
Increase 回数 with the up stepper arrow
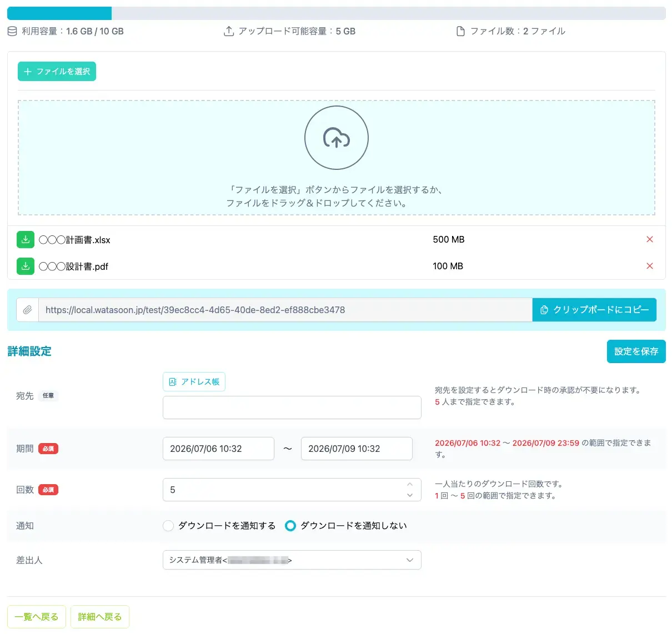click(410, 484)
